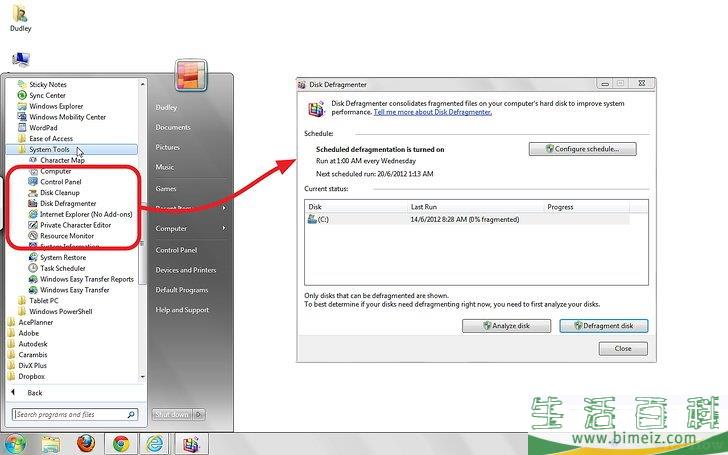This screenshot has width=728, height=455.
Task: Switch to Disk Defragmenter taskbar icon
Action: coord(190,444)
